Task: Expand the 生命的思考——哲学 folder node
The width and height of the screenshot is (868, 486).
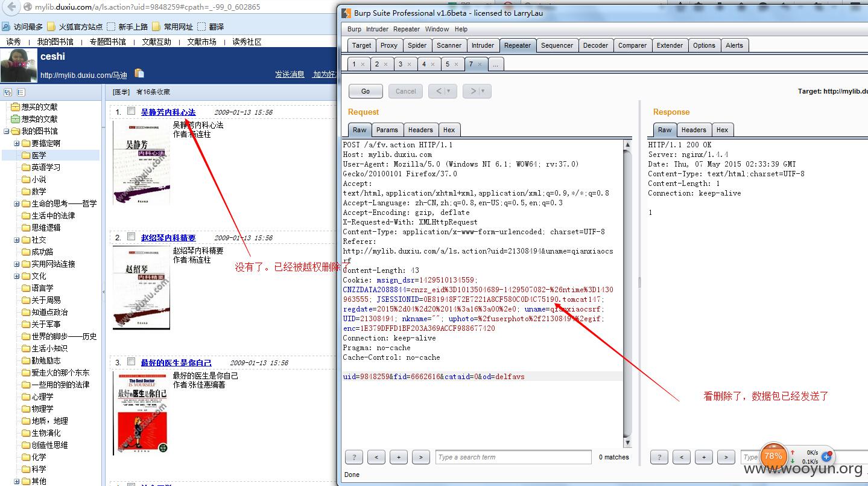Action: click(x=17, y=203)
